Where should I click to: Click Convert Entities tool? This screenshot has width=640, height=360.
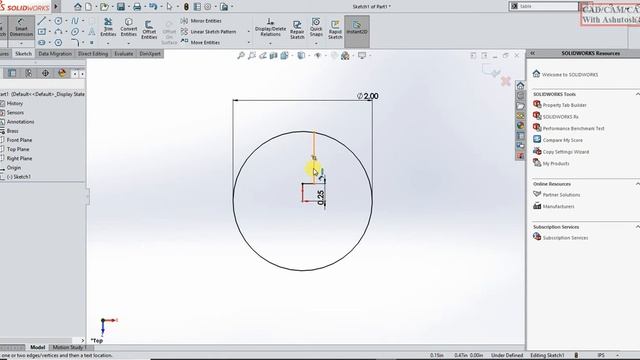pos(129,27)
